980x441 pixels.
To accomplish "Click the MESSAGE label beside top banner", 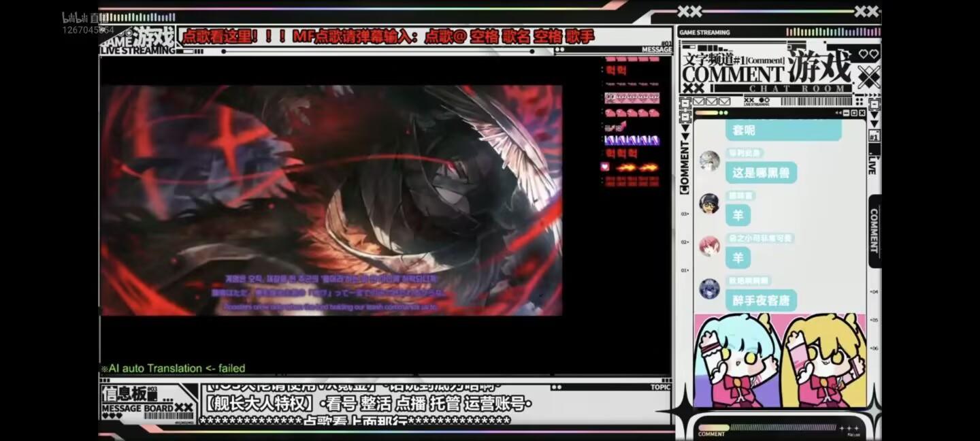I will (x=657, y=50).
